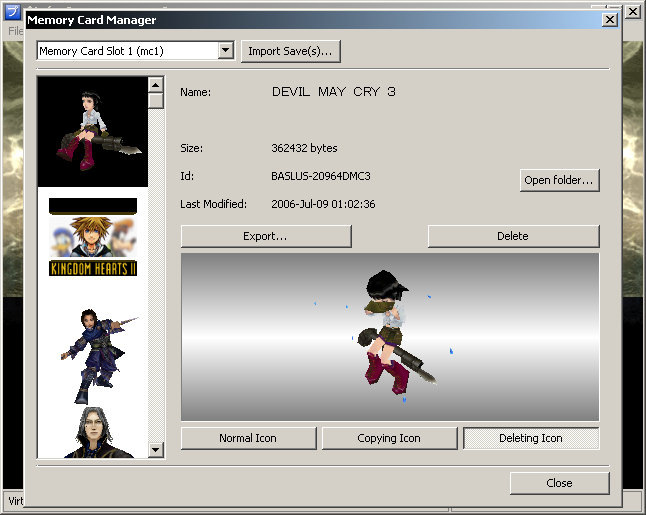Viewport: 646px width, 515px height.
Task: Click the save list scroll-down arrow
Action: click(x=155, y=451)
